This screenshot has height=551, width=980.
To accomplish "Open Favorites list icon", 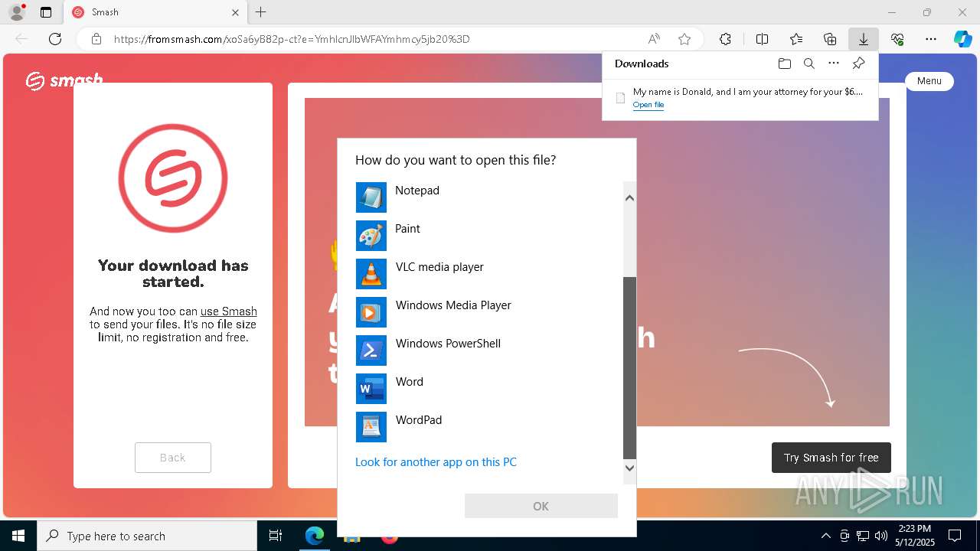I will (x=796, y=39).
